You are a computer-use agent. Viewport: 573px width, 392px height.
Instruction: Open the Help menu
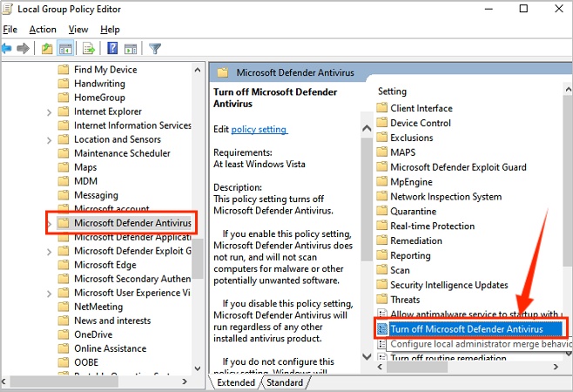point(110,30)
